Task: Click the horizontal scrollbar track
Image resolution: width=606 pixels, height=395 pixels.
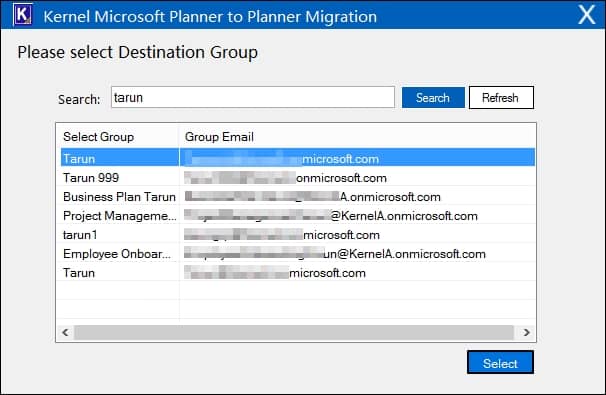Action: point(294,332)
